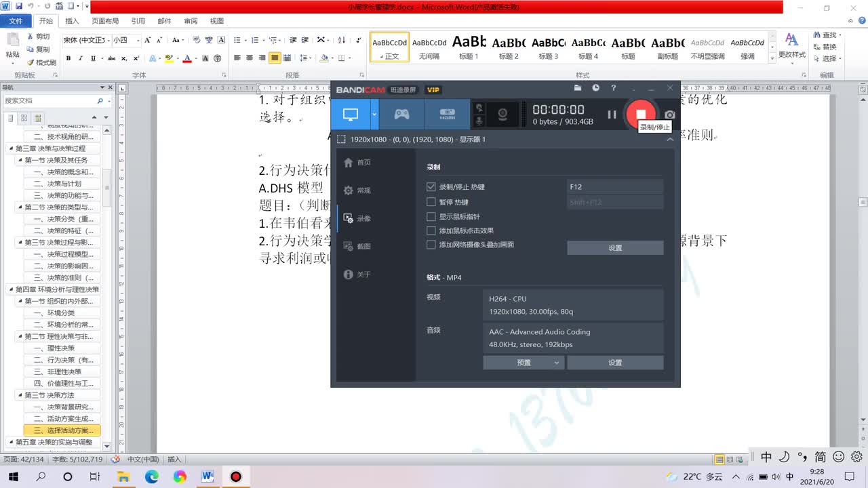Open Bandicam 首页 home tab
This screenshot has width=868, height=488.
[x=357, y=163]
